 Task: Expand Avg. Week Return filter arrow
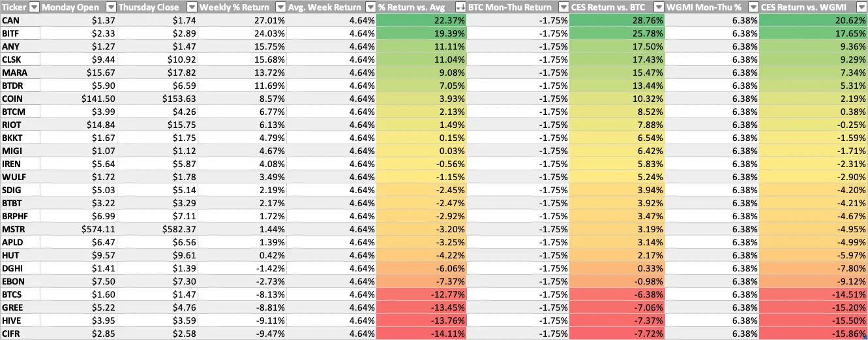[x=370, y=7]
